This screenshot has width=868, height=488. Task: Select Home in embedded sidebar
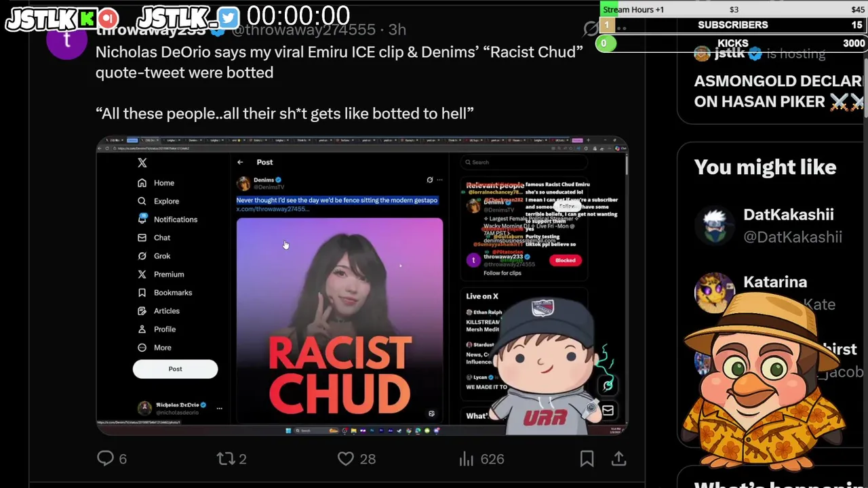(157, 183)
